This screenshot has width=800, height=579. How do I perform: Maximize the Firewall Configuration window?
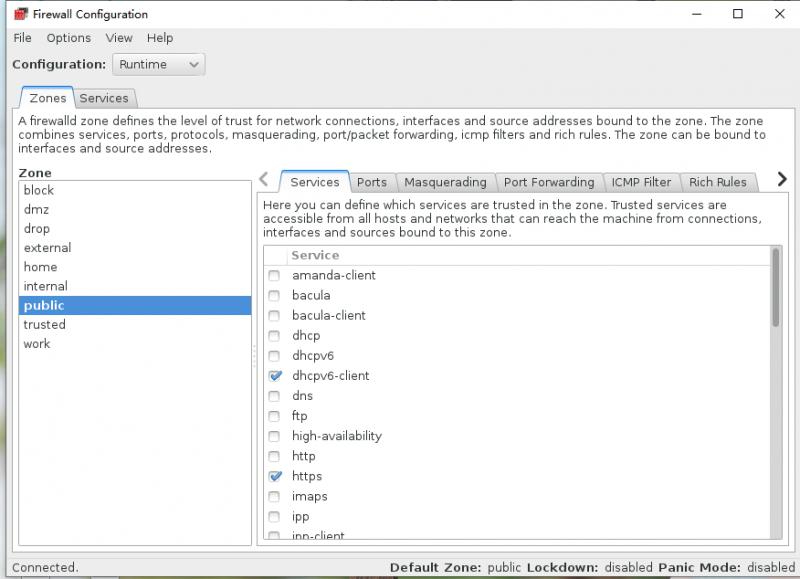(738, 14)
